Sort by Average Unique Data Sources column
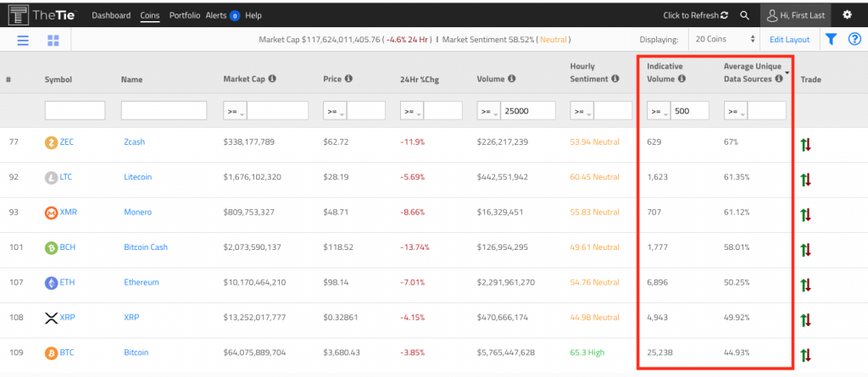This screenshot has width=868, height=377. (x=752, y=72)
